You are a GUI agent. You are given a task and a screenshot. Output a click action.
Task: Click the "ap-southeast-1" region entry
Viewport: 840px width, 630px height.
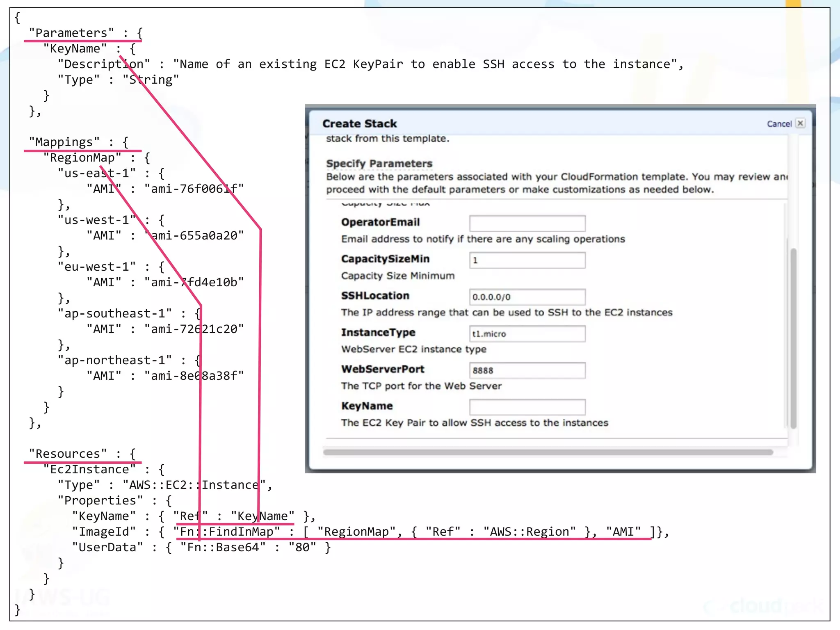[114, 313]
